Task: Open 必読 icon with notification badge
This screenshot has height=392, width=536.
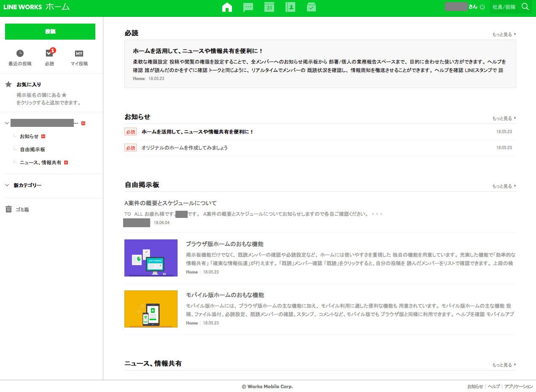Action: point(49,54)
